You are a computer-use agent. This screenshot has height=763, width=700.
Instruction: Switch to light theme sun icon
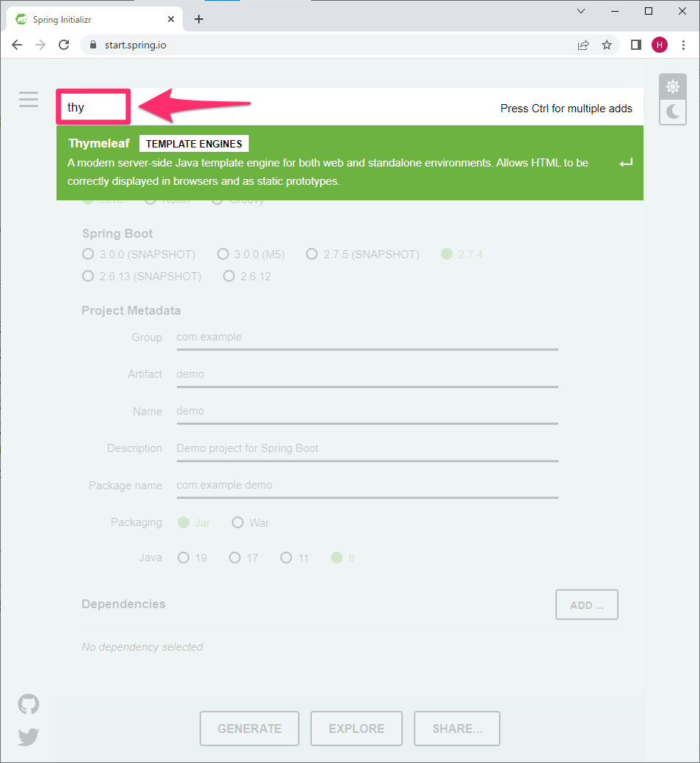point(673,87)
